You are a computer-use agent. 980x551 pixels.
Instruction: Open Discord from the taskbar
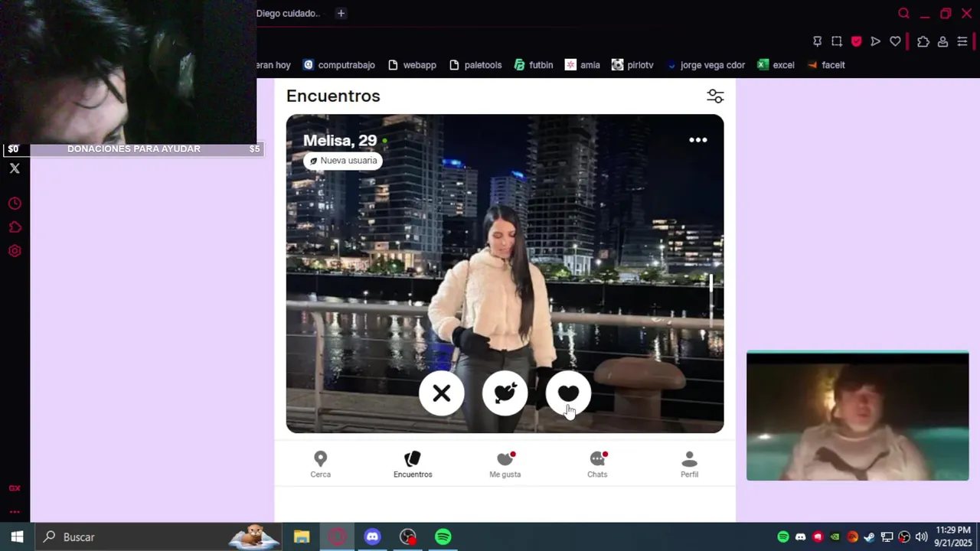372,537
